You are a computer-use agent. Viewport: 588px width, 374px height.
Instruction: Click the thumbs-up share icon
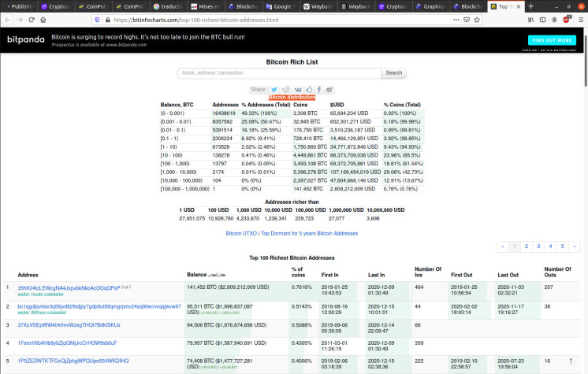[x=310, y=90]
